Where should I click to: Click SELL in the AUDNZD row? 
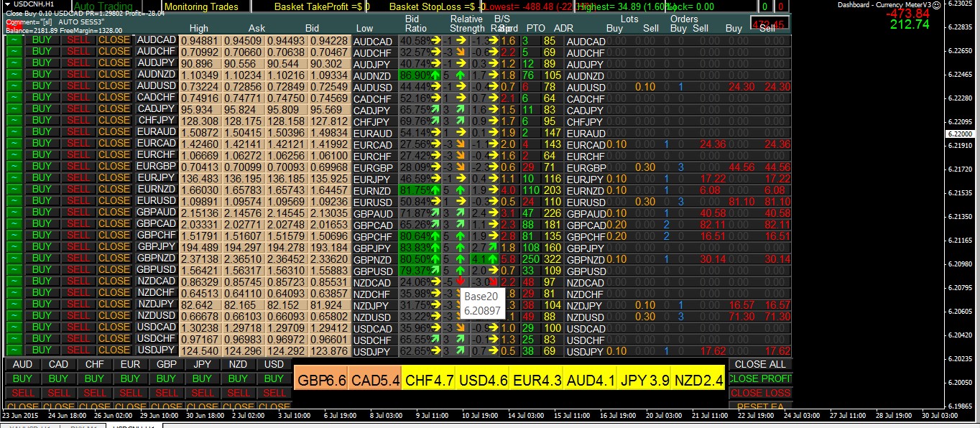[78, 75]
